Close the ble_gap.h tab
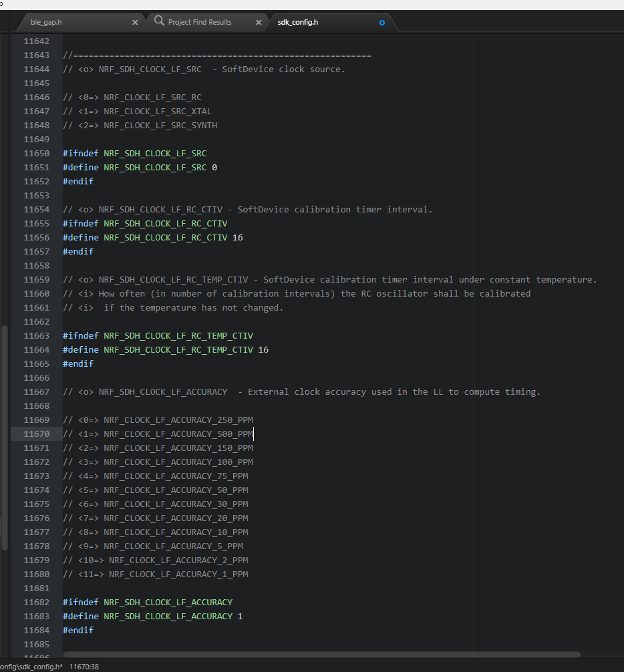624x672 pixels. (x=135, y=22)
